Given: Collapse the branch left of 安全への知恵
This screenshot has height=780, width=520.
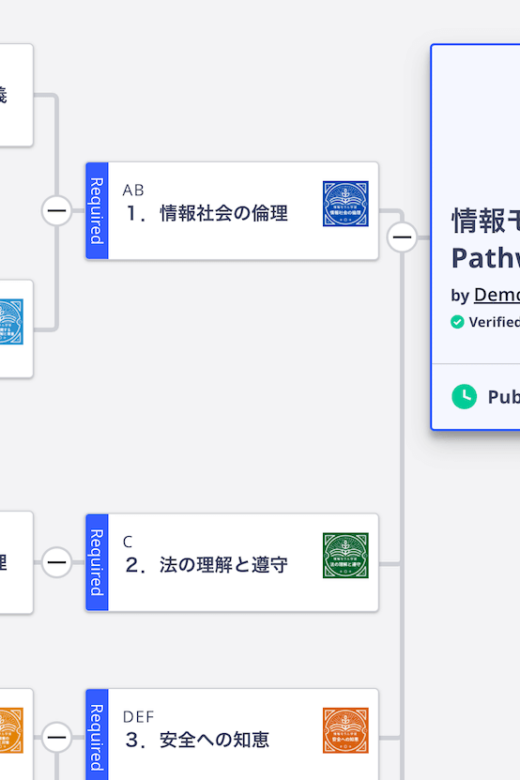Looking at the screenshot, I should tap(57, 737).
